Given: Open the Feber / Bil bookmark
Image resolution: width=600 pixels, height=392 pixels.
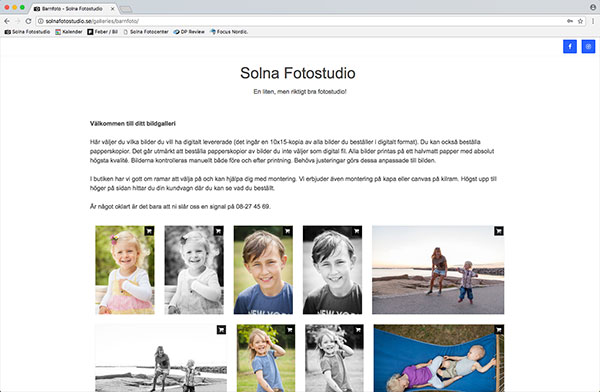Looking at the screenshot, I should tap(103, 32).
